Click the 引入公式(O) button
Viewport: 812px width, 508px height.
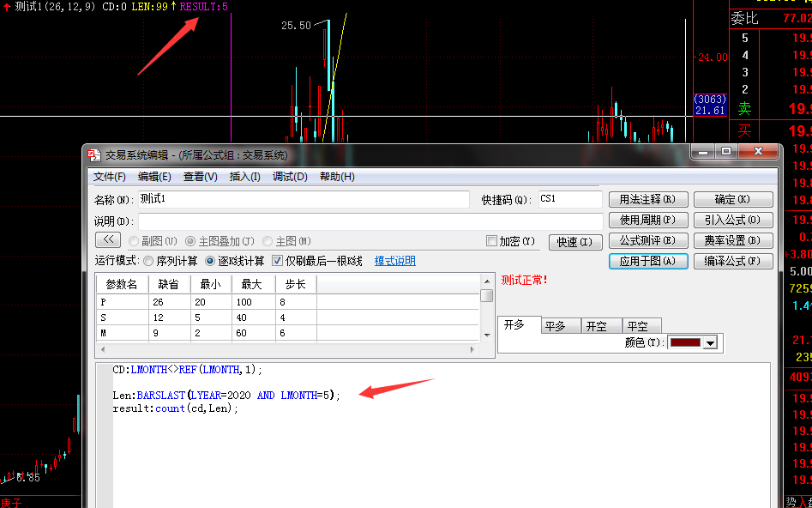point(733,220)
